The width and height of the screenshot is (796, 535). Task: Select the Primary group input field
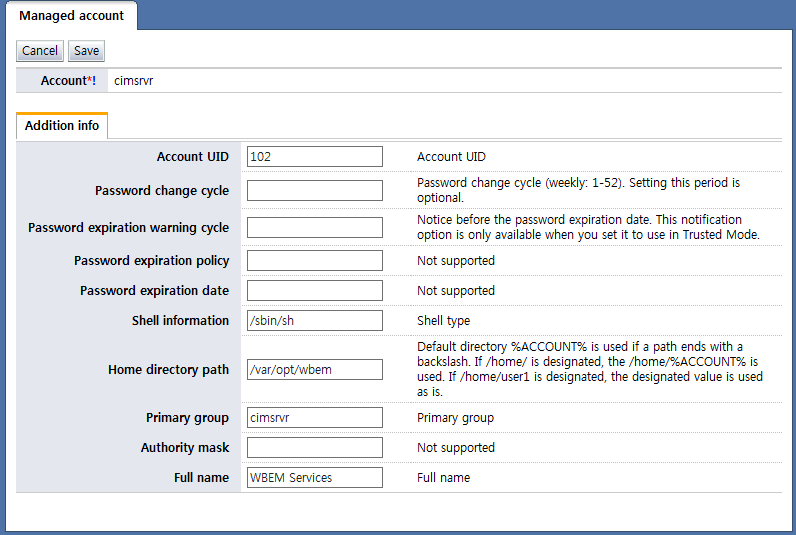[315, 418]
